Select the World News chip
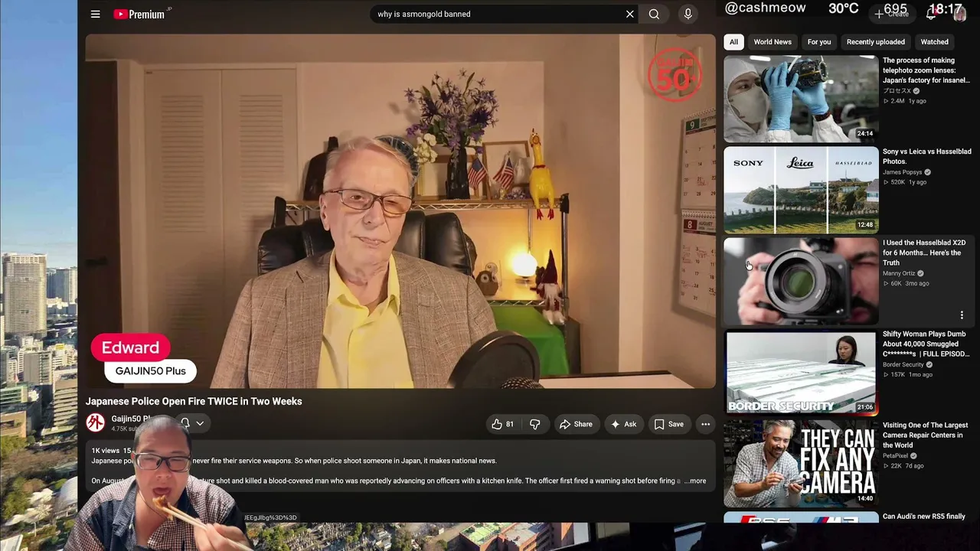980x551 pixels. coord(773,42)
